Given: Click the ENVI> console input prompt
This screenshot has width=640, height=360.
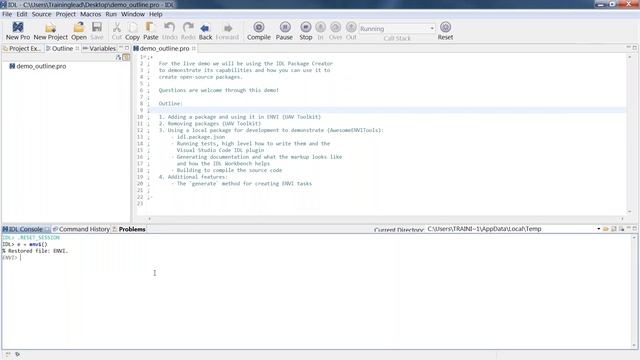Looking at the screenshot, I should click(11, 258).
